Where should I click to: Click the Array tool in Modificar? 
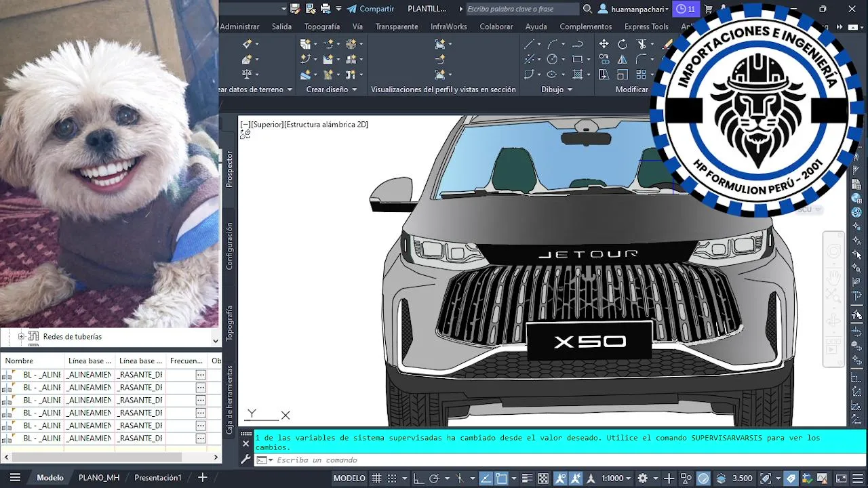pos(642,75)
